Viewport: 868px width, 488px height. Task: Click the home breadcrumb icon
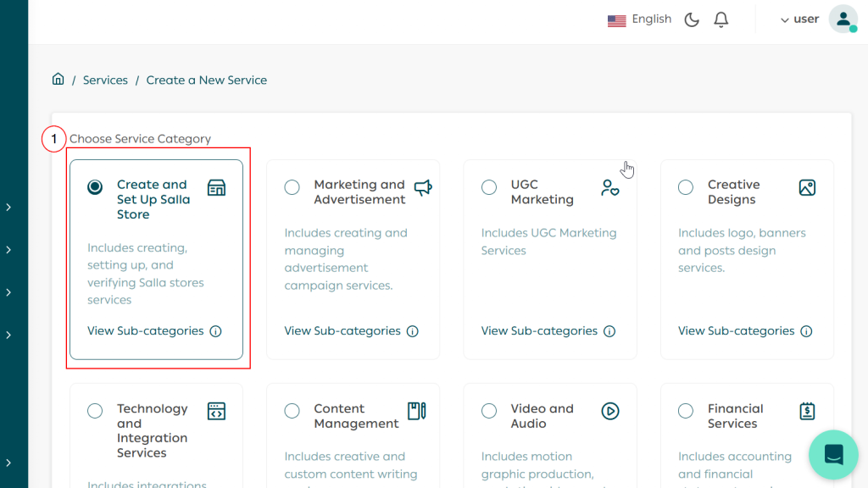[x=58, y=80]
